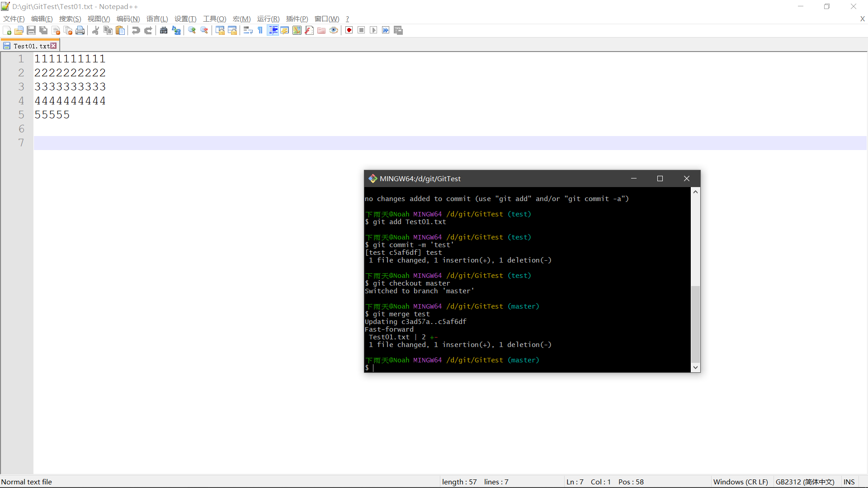Minimize the MINGW64 terminal window
The width and height of the screenshot is (868, 488).
click(634, 178)
